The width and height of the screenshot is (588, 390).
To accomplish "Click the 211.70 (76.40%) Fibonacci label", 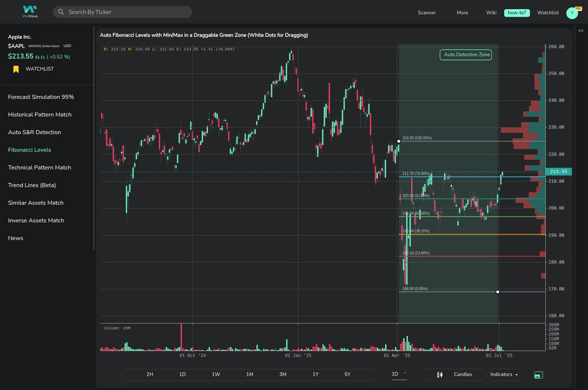I will [416, 173].
